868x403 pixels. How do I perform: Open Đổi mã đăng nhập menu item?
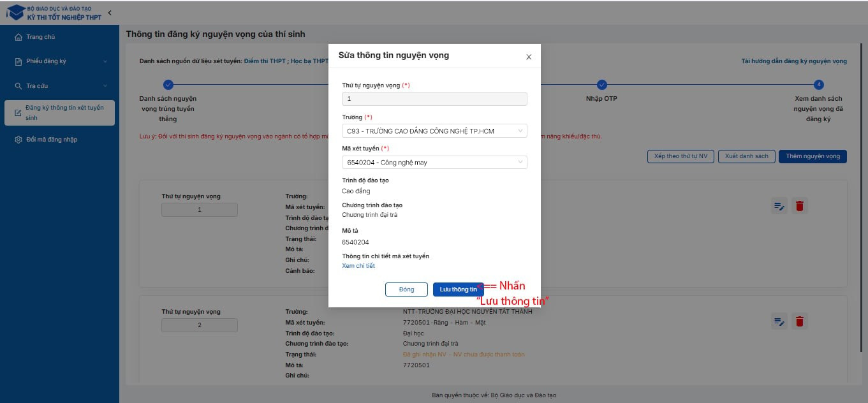click(x=51, y=140)
